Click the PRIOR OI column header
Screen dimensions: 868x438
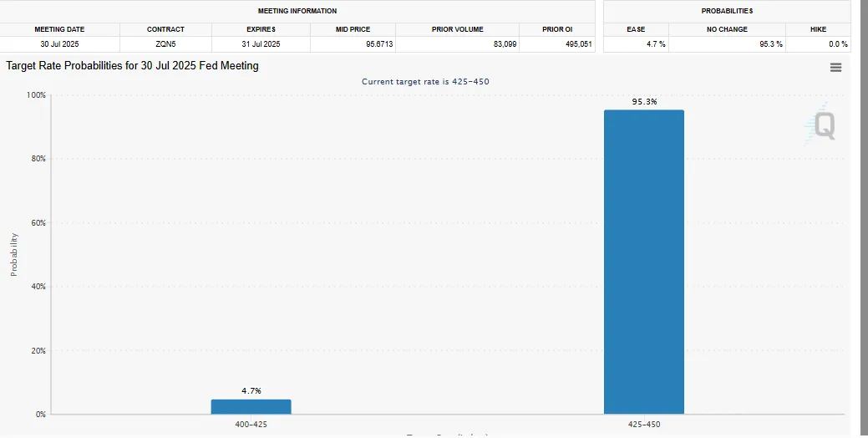[557, 29]
